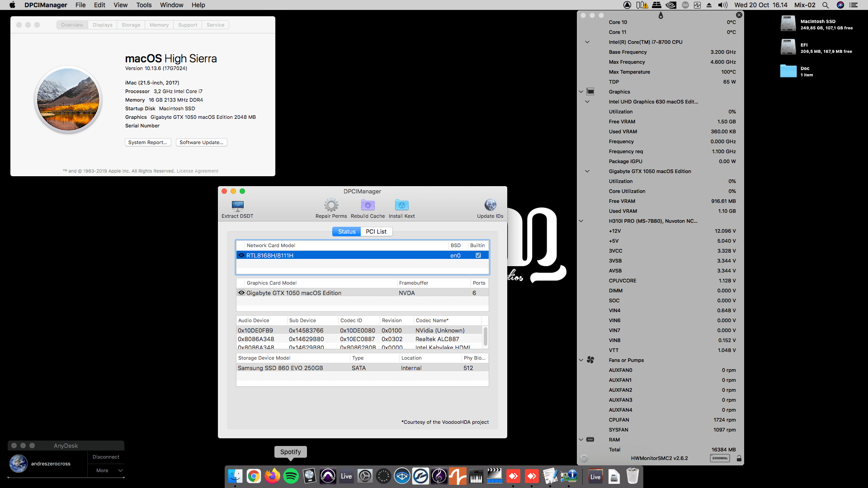Open Storage tab in About This Mac

point(131,25)
